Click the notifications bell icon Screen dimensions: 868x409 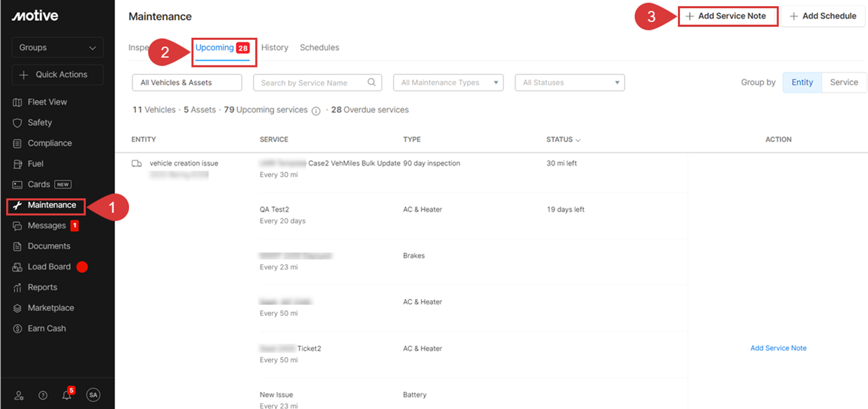pyautogui.click(x=66, y=395)
